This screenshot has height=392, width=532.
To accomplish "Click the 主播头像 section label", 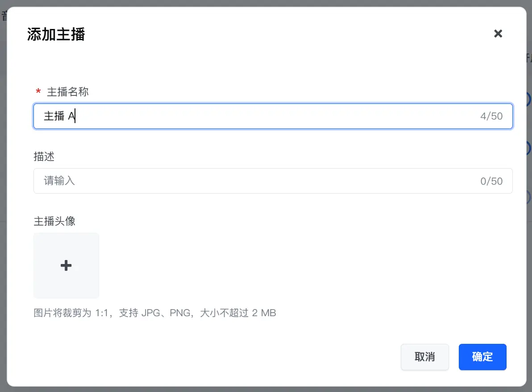I will pos(54,221).
